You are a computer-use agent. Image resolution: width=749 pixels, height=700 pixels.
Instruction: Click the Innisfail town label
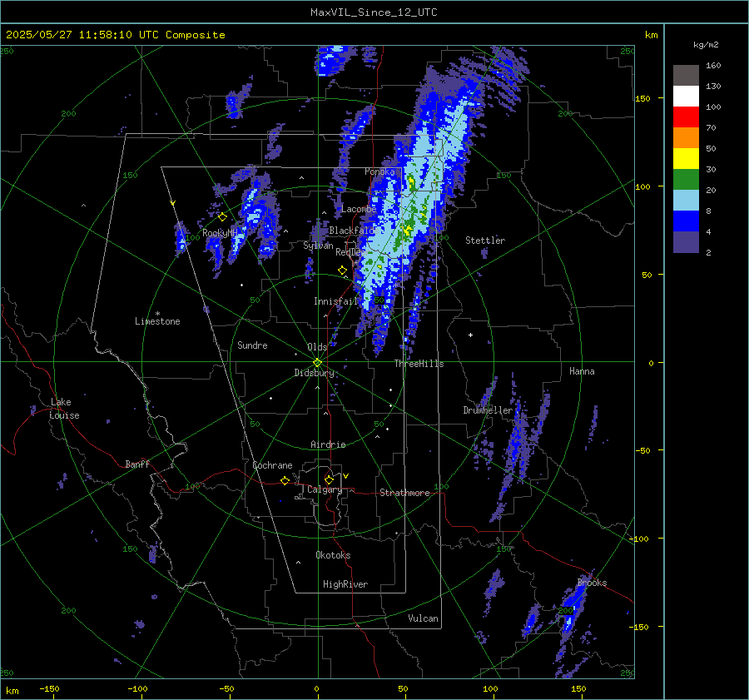pos(335,301)
